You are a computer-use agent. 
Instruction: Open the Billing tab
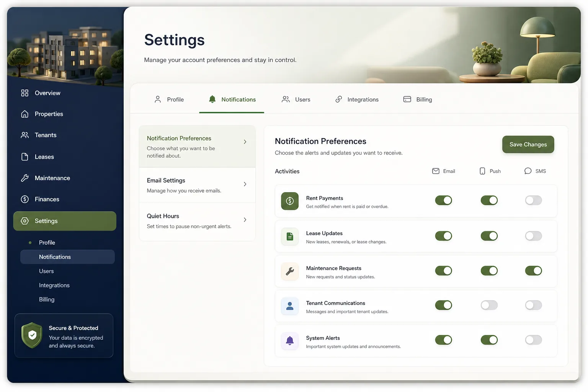point(418,100)
